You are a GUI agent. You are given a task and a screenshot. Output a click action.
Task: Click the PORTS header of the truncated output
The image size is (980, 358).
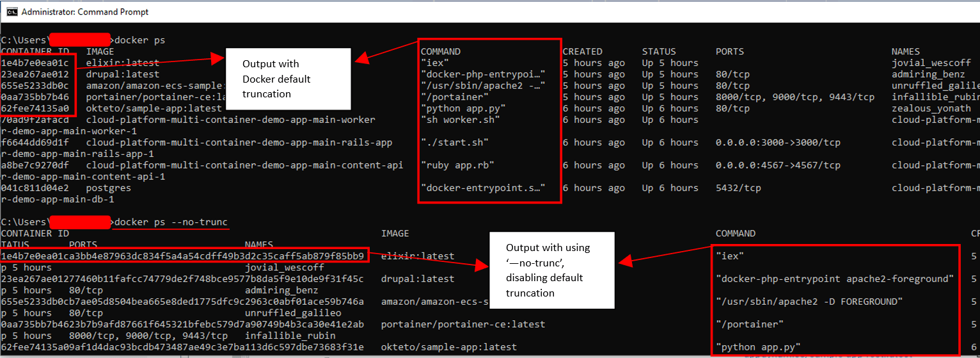[x=730, y=51]
